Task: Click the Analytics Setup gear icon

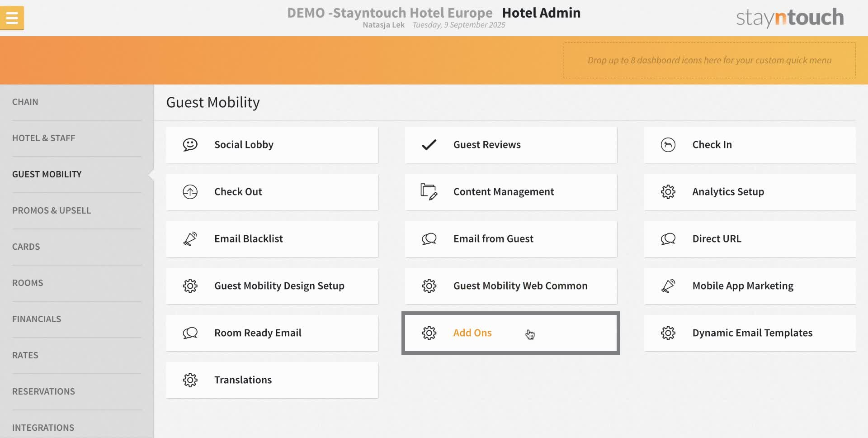Action: [x=668, y=191]
